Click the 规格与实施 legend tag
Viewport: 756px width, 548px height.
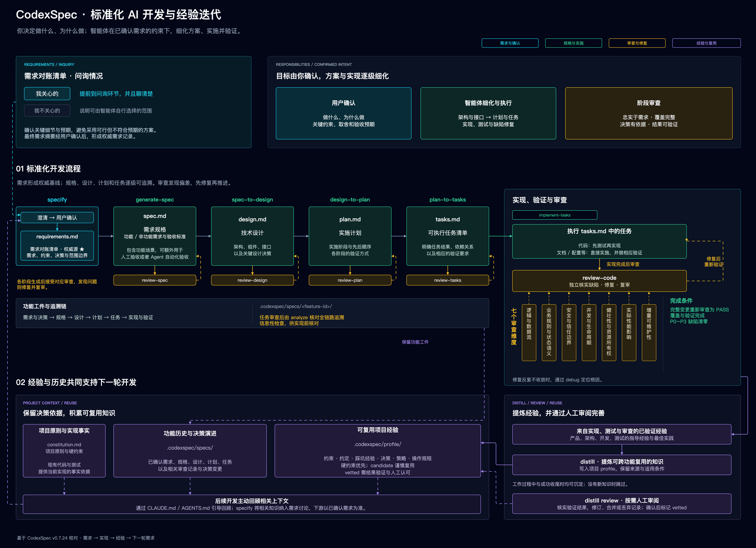[573, 43]
